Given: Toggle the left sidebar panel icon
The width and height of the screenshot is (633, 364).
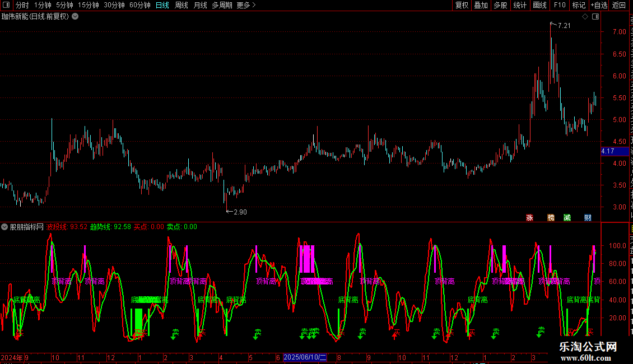Looking at the screenshot, I should tap(6, 5).
